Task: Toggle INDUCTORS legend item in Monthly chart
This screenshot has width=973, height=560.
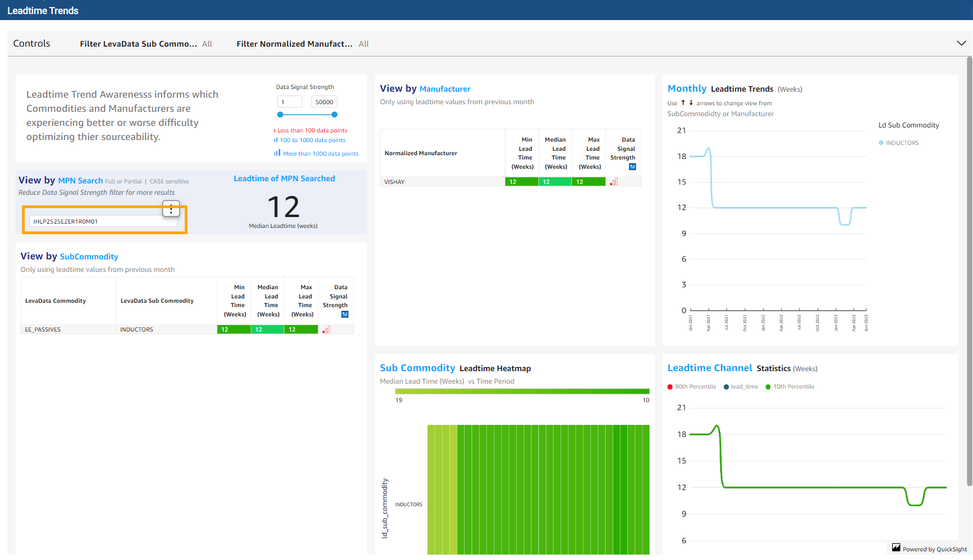Action: (x=901, y=143)
